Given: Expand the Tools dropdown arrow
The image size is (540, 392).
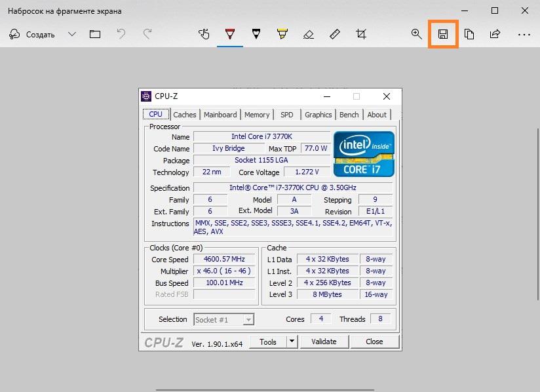Looking at the screenshot, I should pyautogui.click(x=292, y=342).
